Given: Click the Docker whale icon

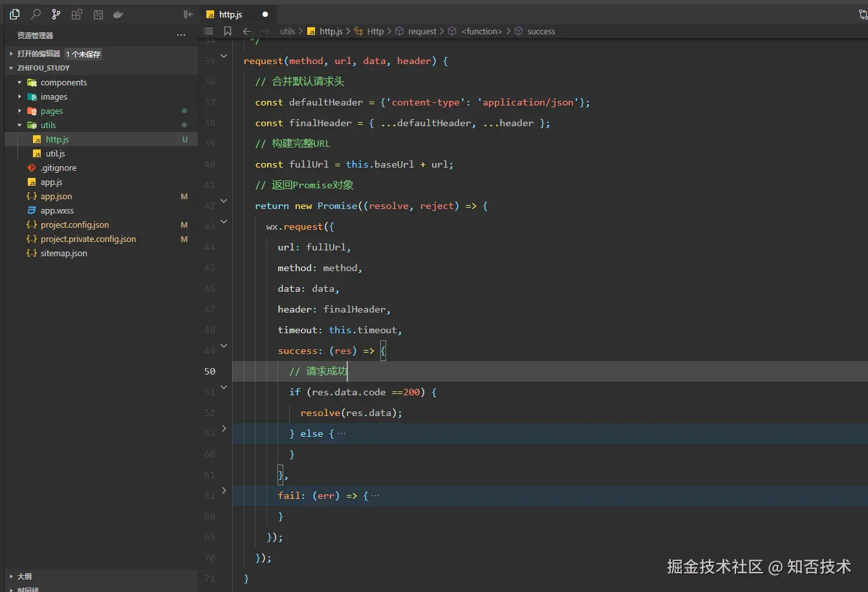Looking at the screenshot, I should [118, 14].
